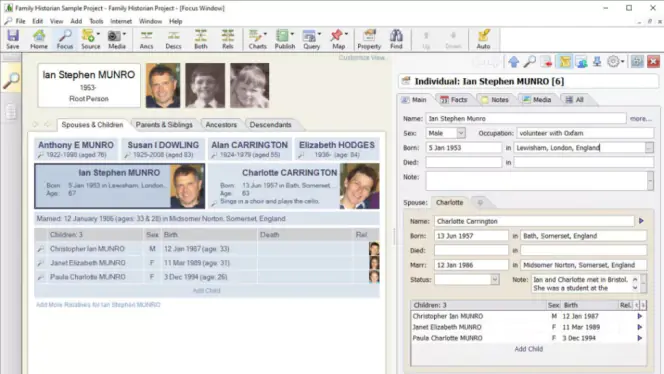
Task: Select the Charlotte CARRINGTON box
Action: point(293,186)
